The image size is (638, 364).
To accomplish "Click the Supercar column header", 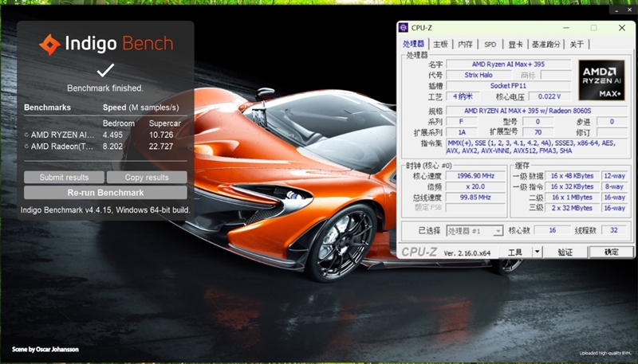I will (165, 123).
